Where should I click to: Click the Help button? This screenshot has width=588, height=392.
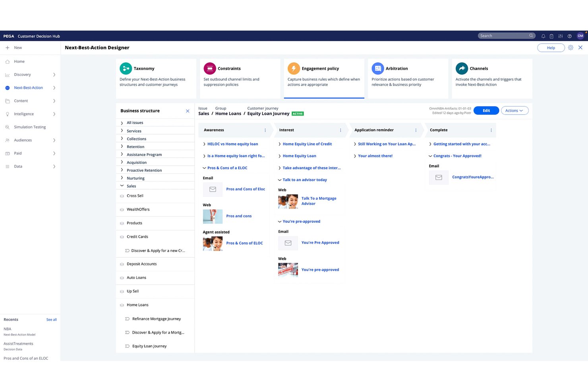pos(551,48)
